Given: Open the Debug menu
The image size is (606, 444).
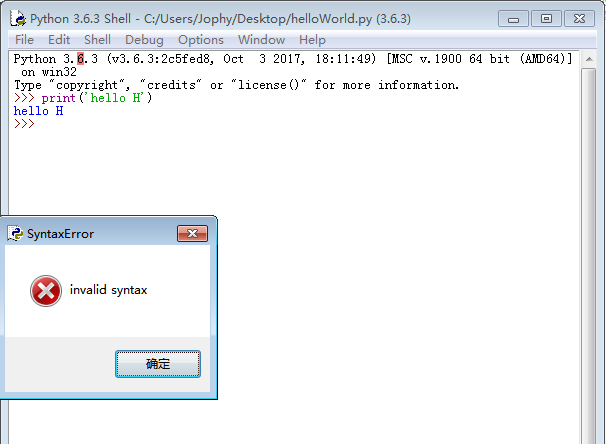Looking at the screenshot, I should pyautogui.click(x=144, y=40).
